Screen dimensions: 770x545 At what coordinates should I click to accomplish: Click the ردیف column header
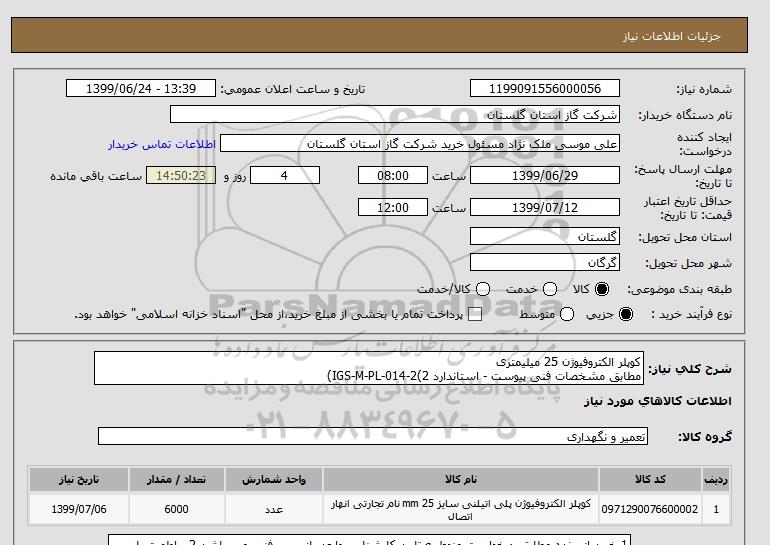[x=716, y=480]
